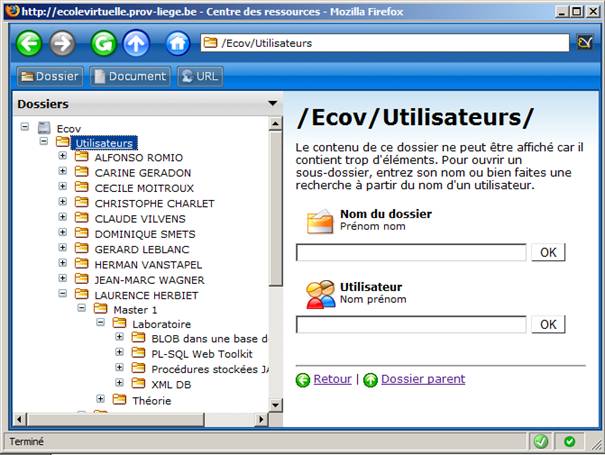The width and height of the screenshot is (605, 455).
Task: Click the blue up-arrow parent button
Action: tap(136, 44)
